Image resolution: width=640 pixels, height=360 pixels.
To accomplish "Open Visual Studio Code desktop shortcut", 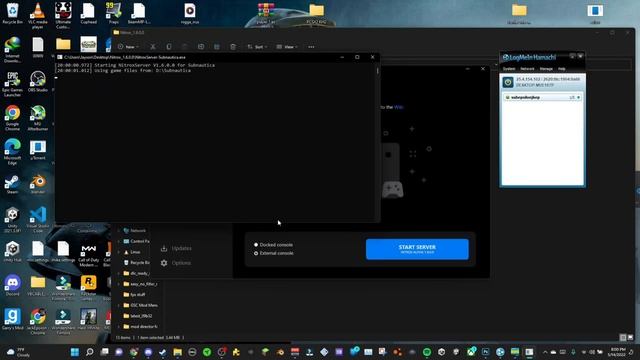I will click(x=38, y=219).
